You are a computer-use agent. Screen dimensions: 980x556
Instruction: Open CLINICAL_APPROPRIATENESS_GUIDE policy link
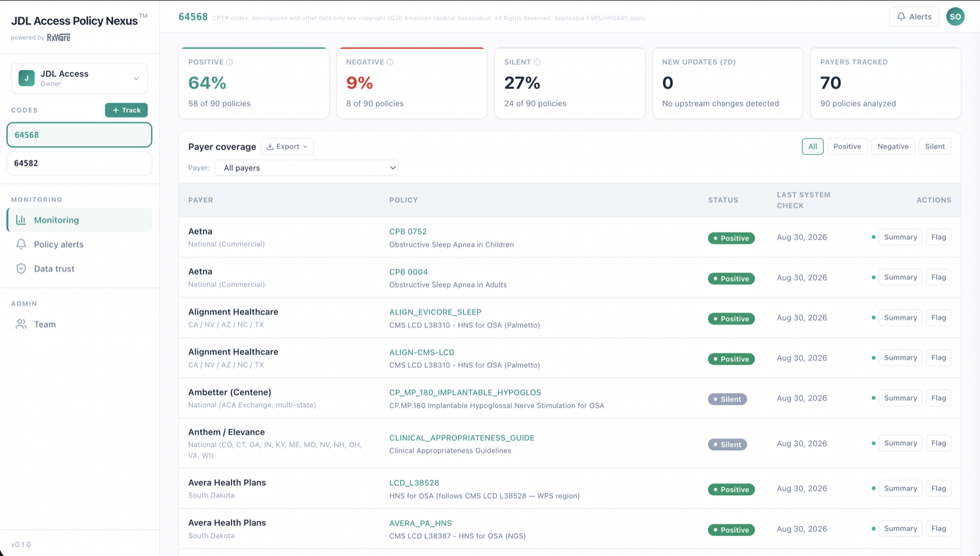(x=462, y=438)
